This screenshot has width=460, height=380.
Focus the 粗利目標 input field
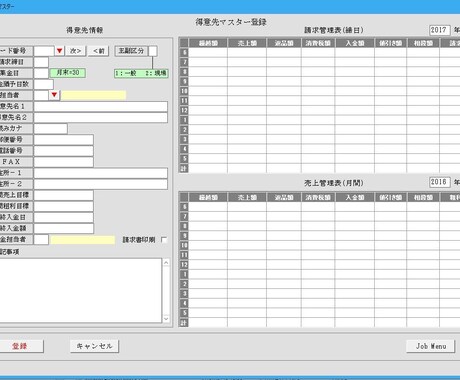pyautogui.click(x=64, y=206)
